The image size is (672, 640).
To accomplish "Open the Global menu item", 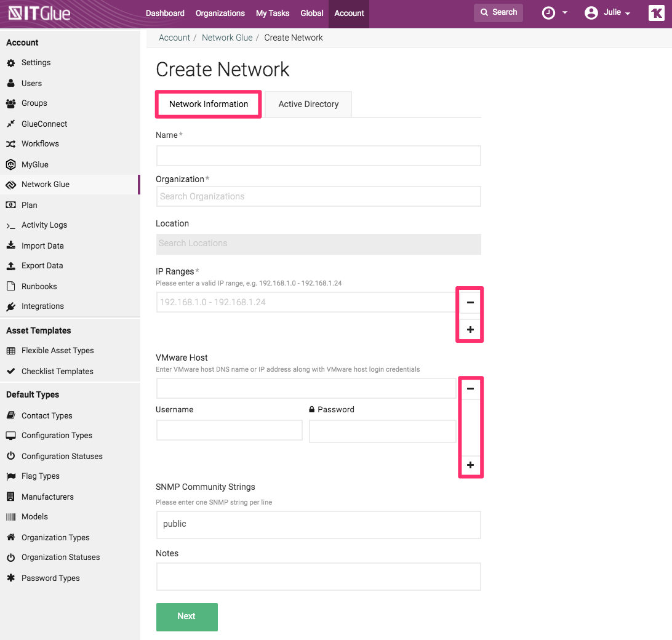I will click(311, 14).
